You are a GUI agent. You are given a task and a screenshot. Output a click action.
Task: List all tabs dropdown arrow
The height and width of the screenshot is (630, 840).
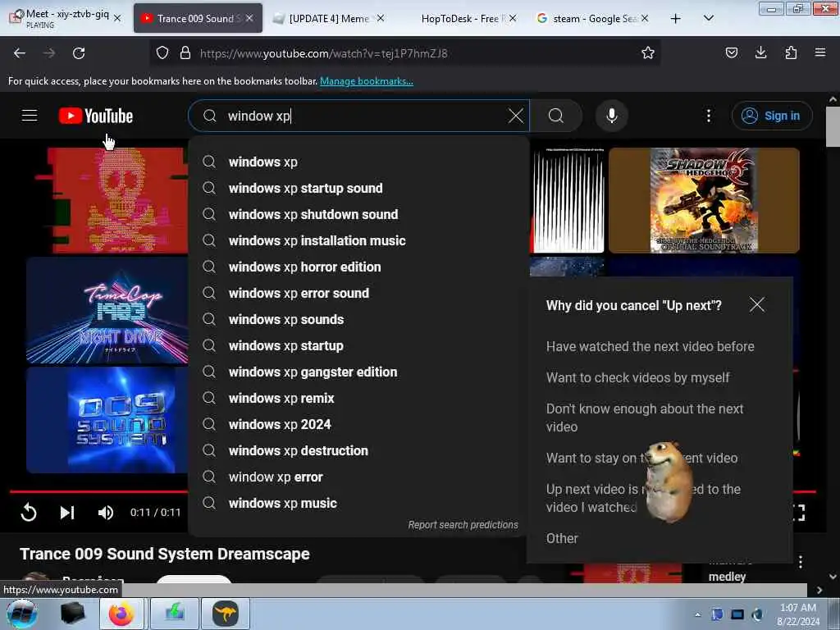tap(708, 19)
